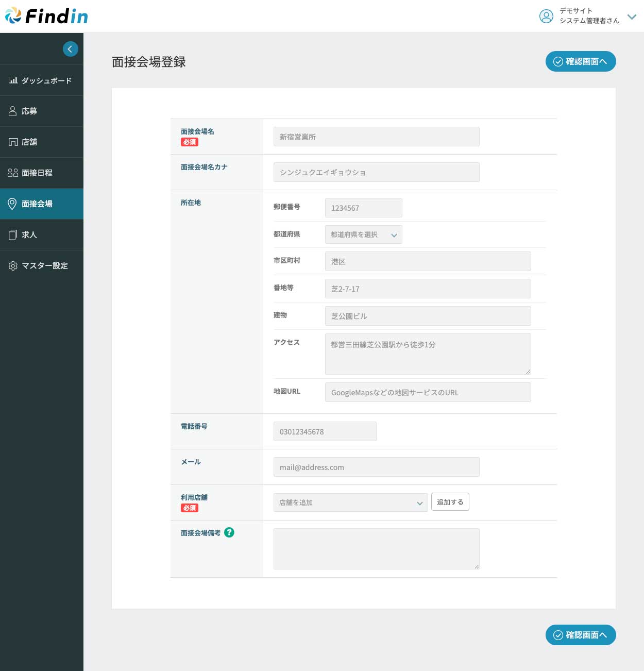Click the help icon beside 面接会場備考
Viewport: 644px width, 671px height.
pyautogui.click(x=229, y=532)
